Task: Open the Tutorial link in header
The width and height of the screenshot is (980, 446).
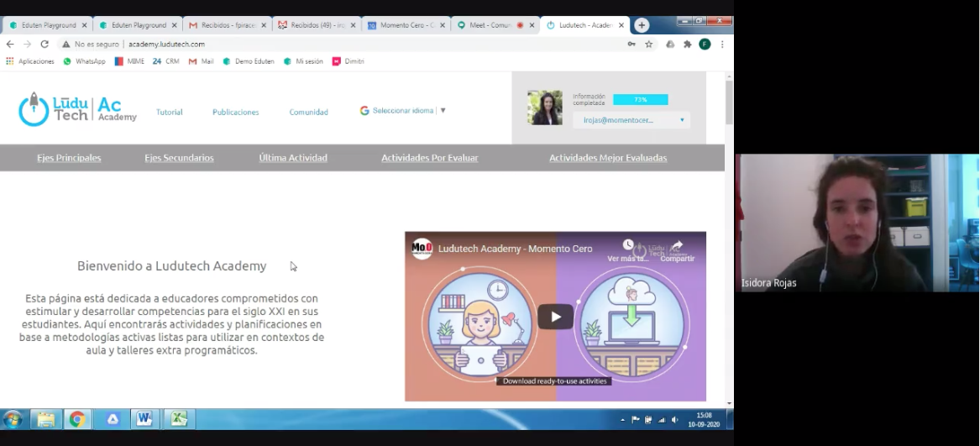Action: coord(169,112)
